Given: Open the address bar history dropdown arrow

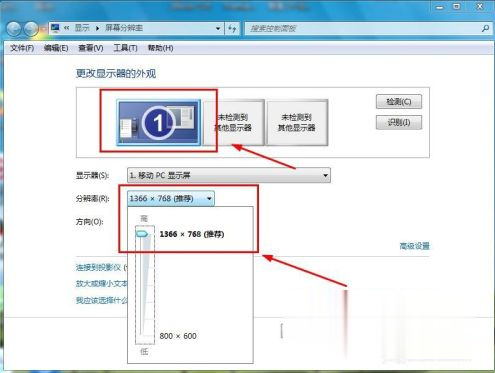Looking at the screenshot, I should click(218, 29).
